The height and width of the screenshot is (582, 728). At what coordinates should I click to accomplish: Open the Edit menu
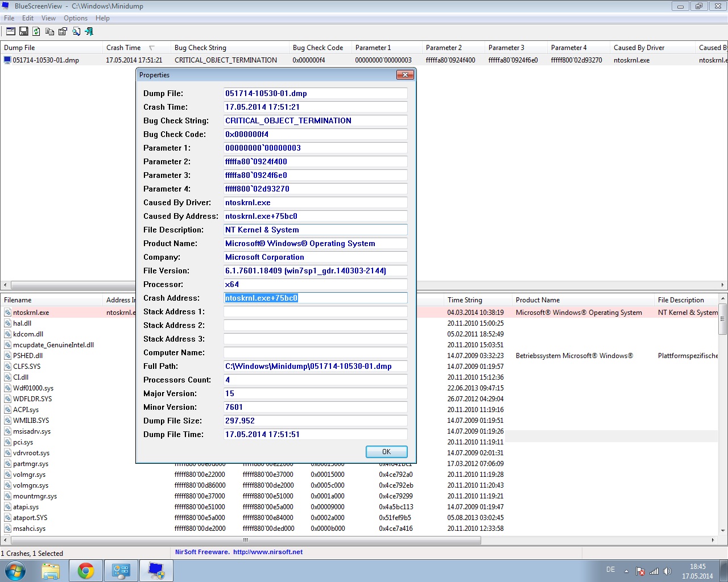click(28, 18)
